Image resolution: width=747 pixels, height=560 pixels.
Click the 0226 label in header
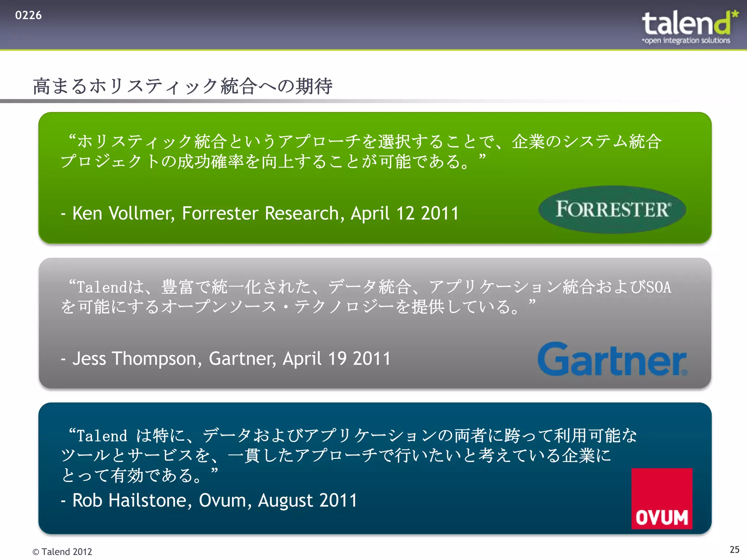[x=28, y=15]
